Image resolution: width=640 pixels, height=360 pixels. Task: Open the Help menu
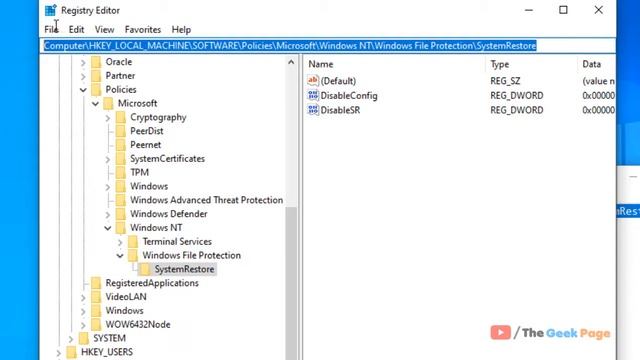pos(181,29)
